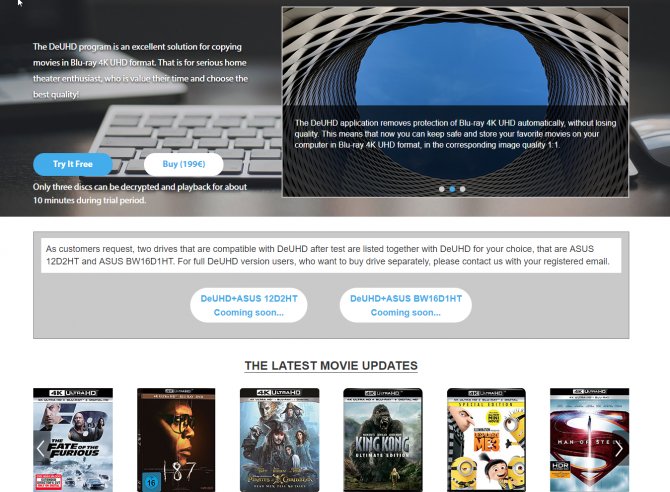The width and height of the screenshot is (670, 492).
Task: Click the Buy (199€) button
Action: point(184,164)
